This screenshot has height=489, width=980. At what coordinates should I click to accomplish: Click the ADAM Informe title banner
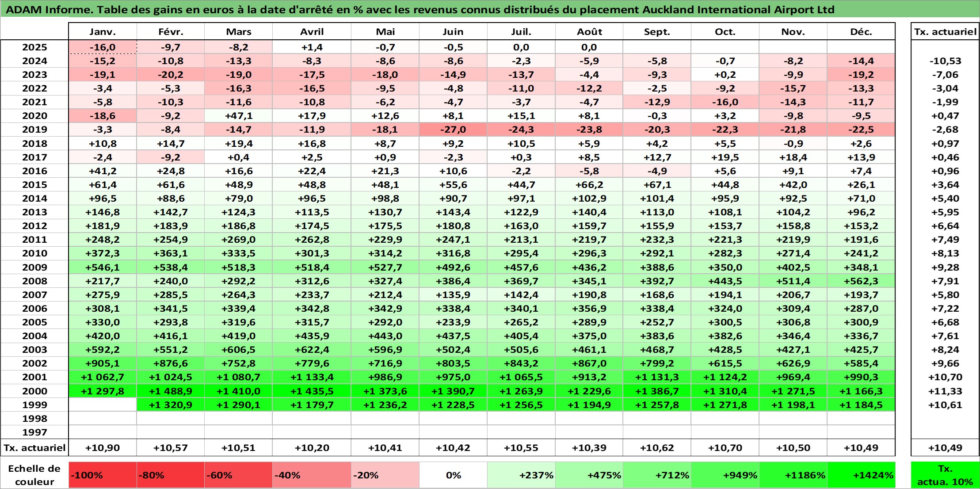coord(490,9)
